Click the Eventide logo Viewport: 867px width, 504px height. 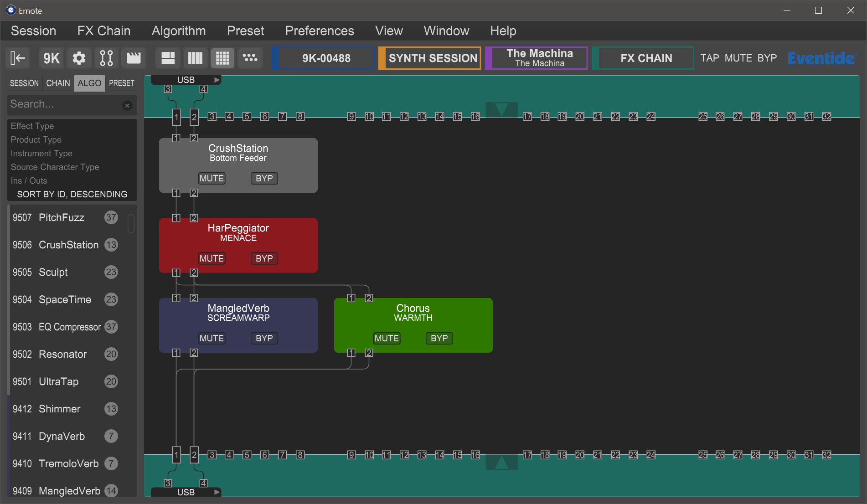[821, 58]
